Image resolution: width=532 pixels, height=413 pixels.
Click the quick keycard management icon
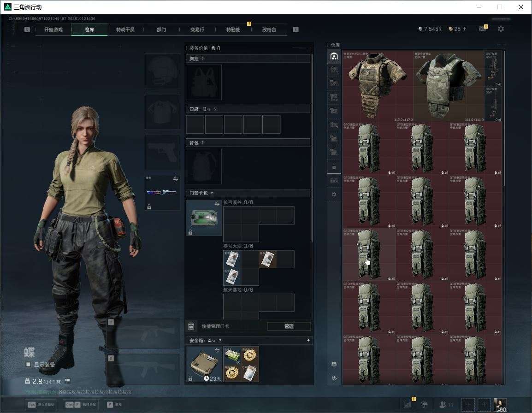(x=191, y=326)
